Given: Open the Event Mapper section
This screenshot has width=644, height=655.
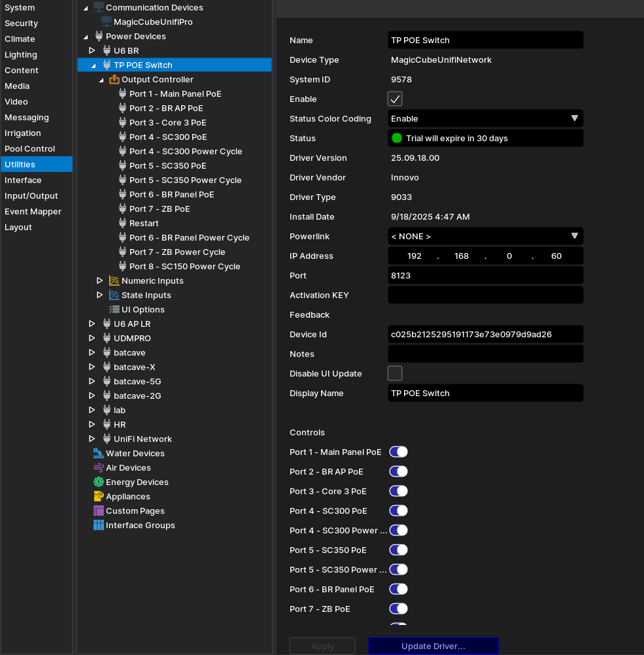Looking at the screenshot, I should pos(33,211).
